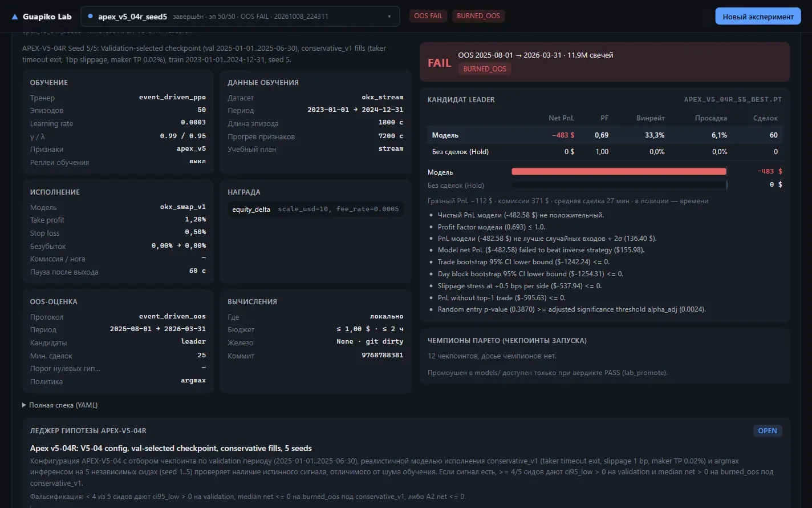Select the Profit Factor модели (0.693) bullet
Image resolution: width=812 pixels, height=508 pixels.
[491, 227]
